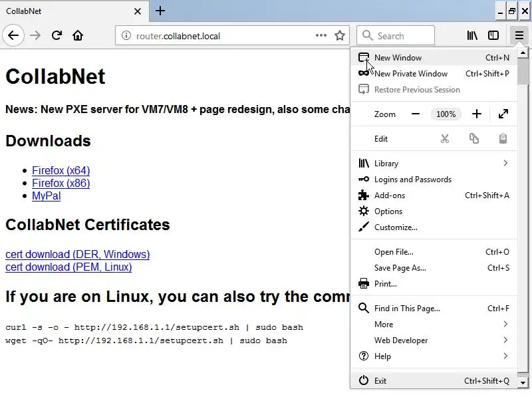Download cert (DER, Windows) link
This screenshot has width=532, height=399.
(77, 254)
